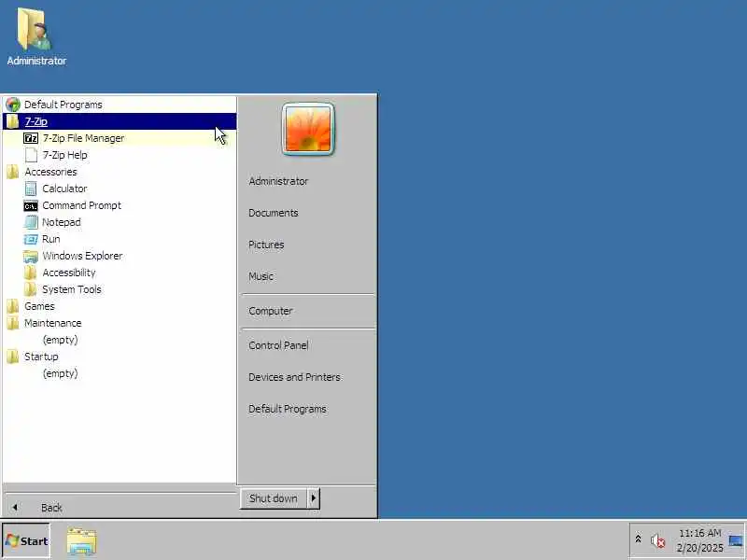747x560 pixels.
Task: Show hidden tray icons chevron
Action: pyautogui.click(x=638, y=539)
